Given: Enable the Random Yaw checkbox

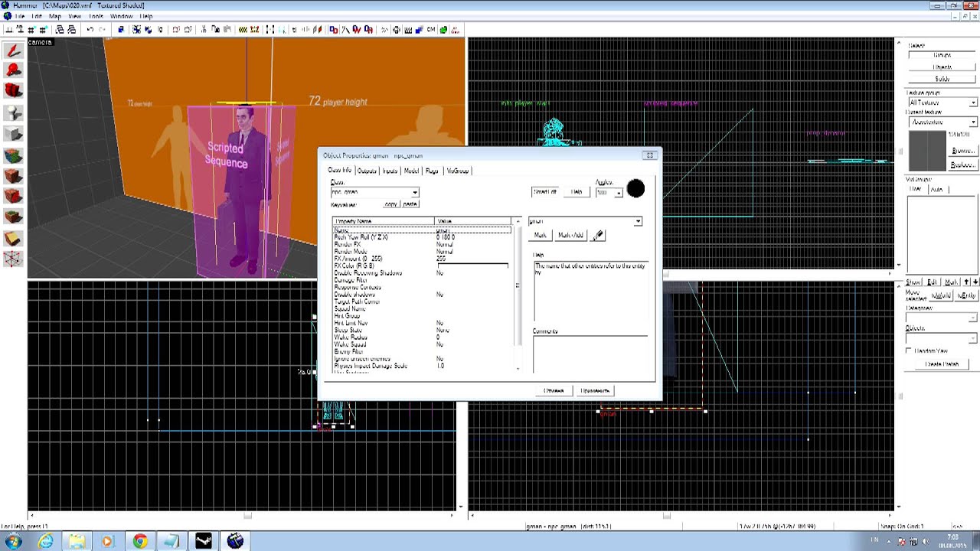Looking at the screenshot, I should [x=909, y=350].
